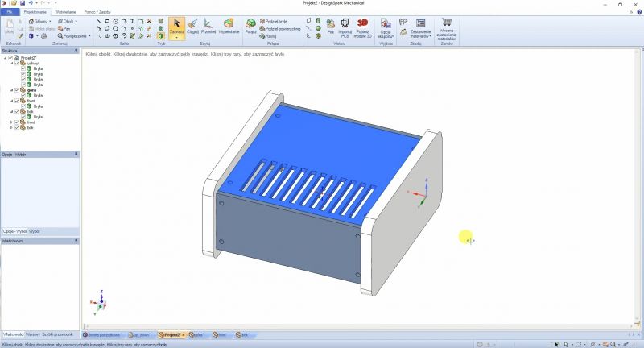This screenshot has height=348, width=644.
Task: Toggle checkbox of Bryła under góra
Action: pos(23,95)
